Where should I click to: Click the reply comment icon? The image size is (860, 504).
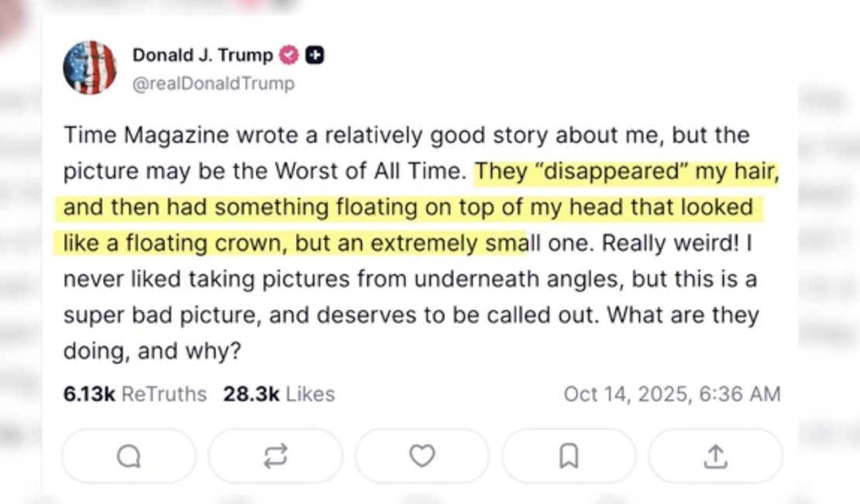click(128, 458)
